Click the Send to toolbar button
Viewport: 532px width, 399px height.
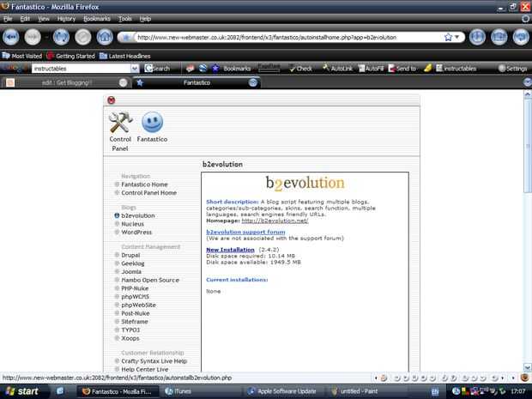(x=402, y=69)
